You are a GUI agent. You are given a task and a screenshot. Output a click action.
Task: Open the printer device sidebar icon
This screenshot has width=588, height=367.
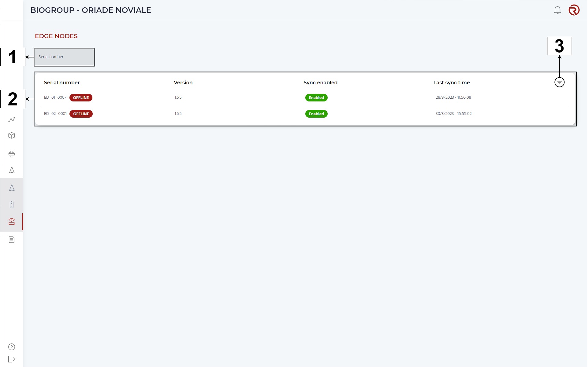point(12,154)
